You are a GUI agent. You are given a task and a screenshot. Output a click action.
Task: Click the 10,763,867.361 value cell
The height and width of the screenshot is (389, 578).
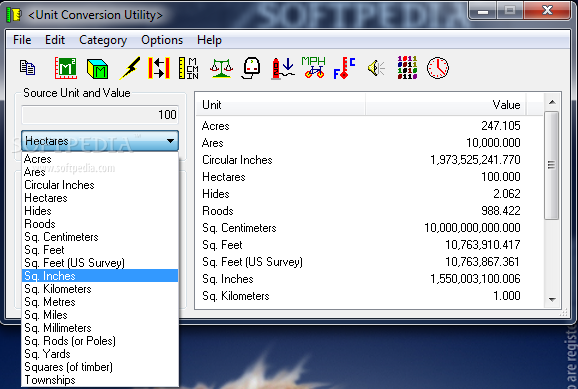coord(483,262)
